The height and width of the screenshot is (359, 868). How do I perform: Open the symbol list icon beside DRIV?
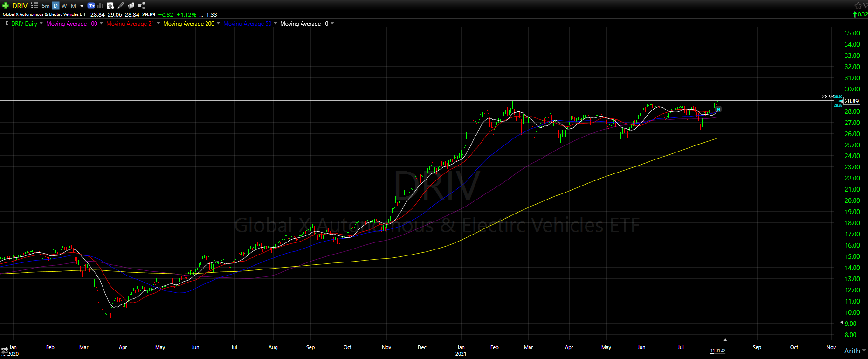coord(35,6)
